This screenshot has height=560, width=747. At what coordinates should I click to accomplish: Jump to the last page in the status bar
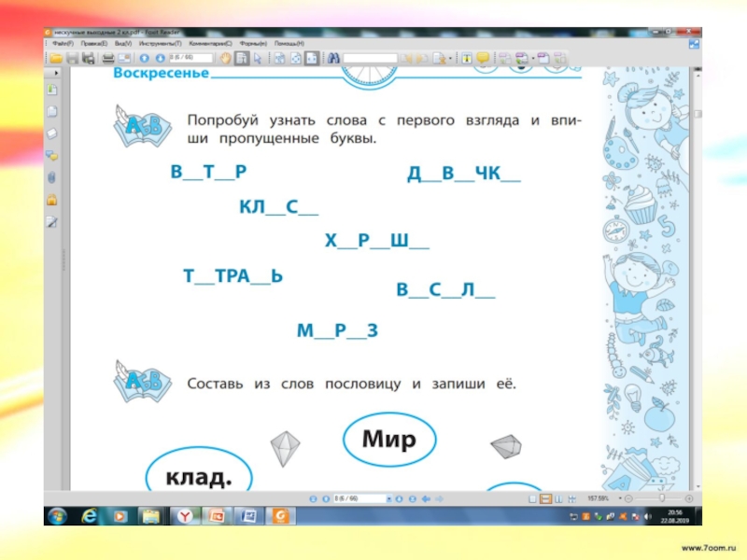[412, 499]
